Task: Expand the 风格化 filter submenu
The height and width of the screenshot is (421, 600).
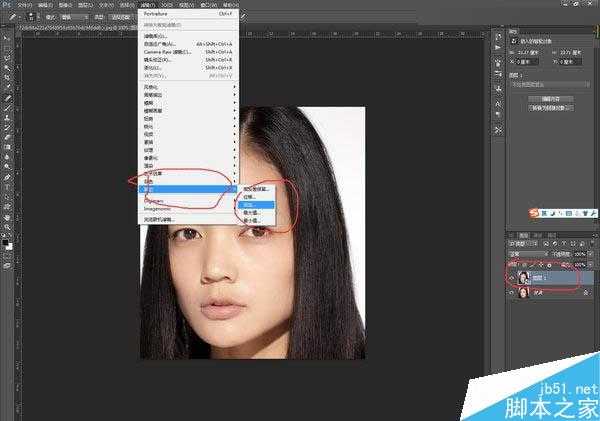Action: tap(188, 87)
